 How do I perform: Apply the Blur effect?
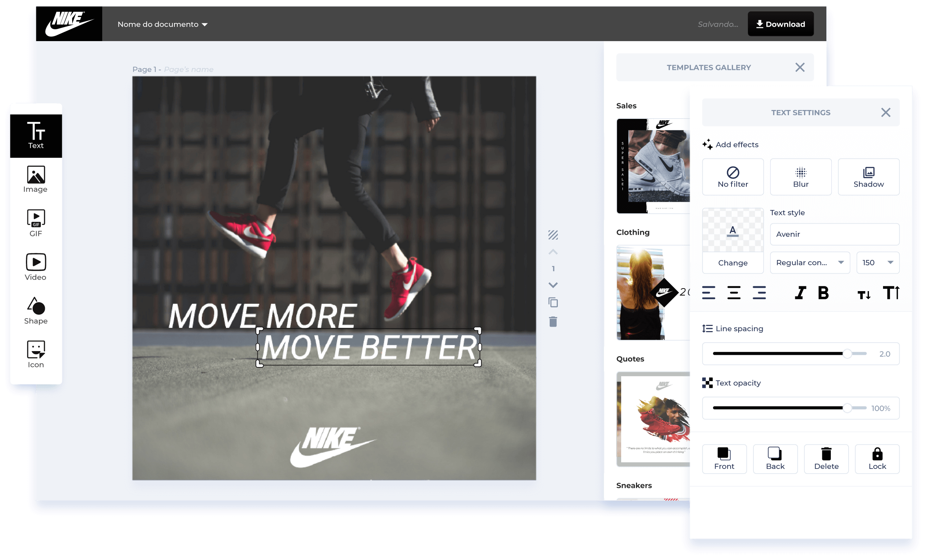click(800, 177)
